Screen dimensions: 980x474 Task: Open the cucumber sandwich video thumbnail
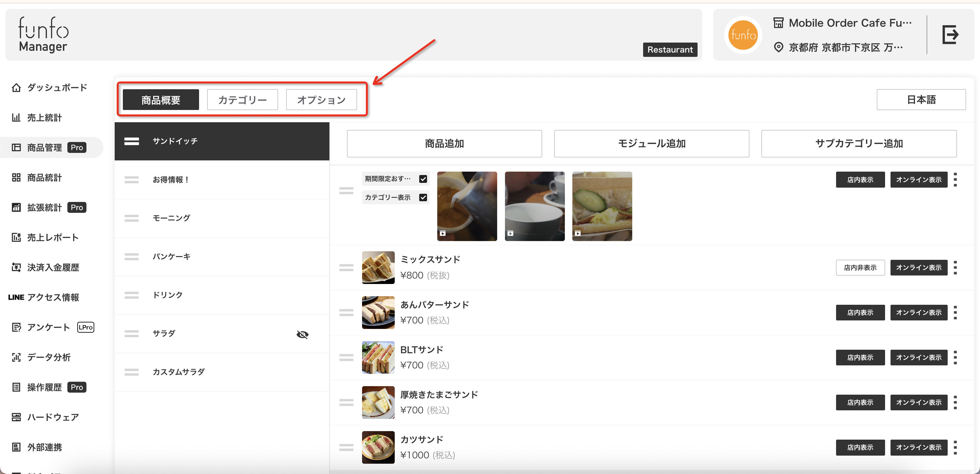[602, 206]
